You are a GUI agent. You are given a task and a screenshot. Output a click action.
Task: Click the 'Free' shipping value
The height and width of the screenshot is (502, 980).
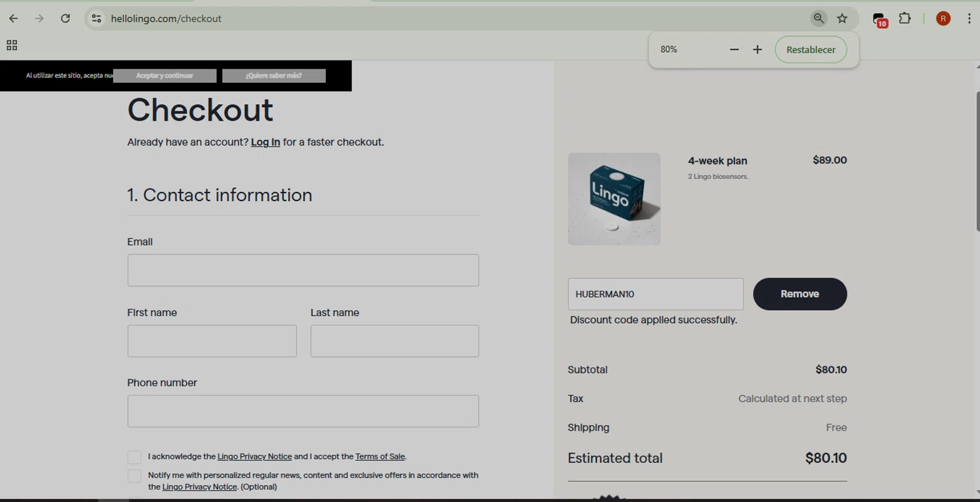836,428
